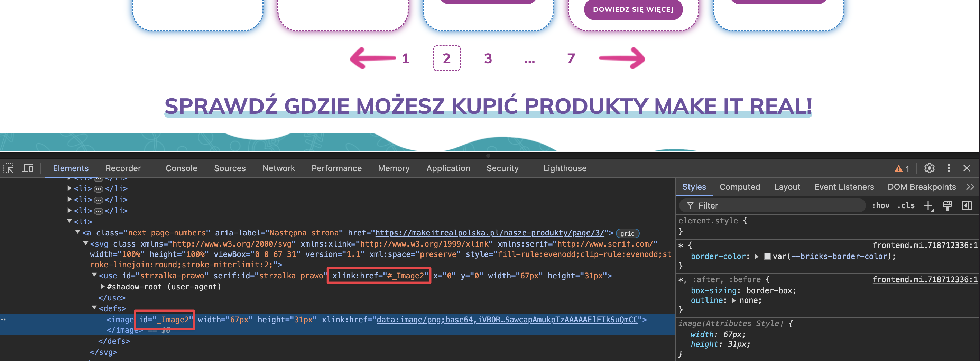Collapse the defs node
This screenshot has height=361, width=980.
click(94, 308)
